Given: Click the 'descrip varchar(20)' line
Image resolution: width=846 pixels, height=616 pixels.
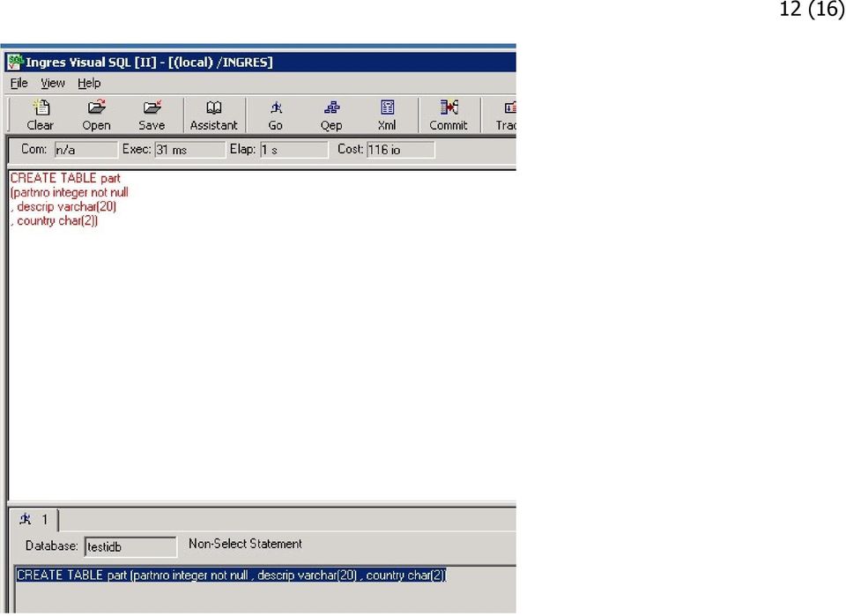Looking at the screenshot, I should coord(63,206).
